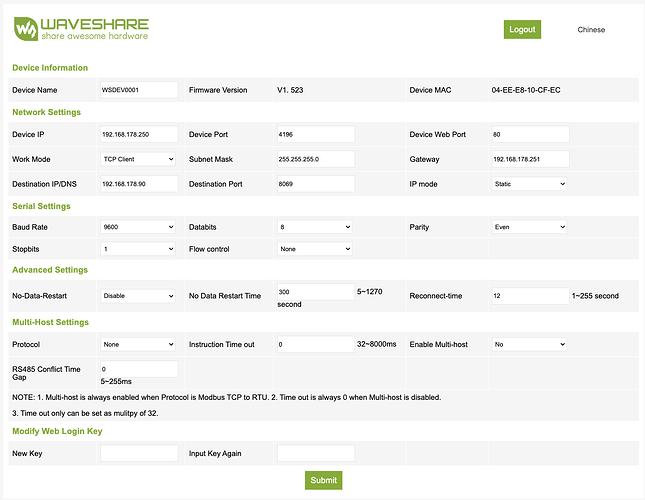Image resolution: width=645 pixels, height=500 pixels.
Task: Edit the Device IP field
Action: pos(139,134)
